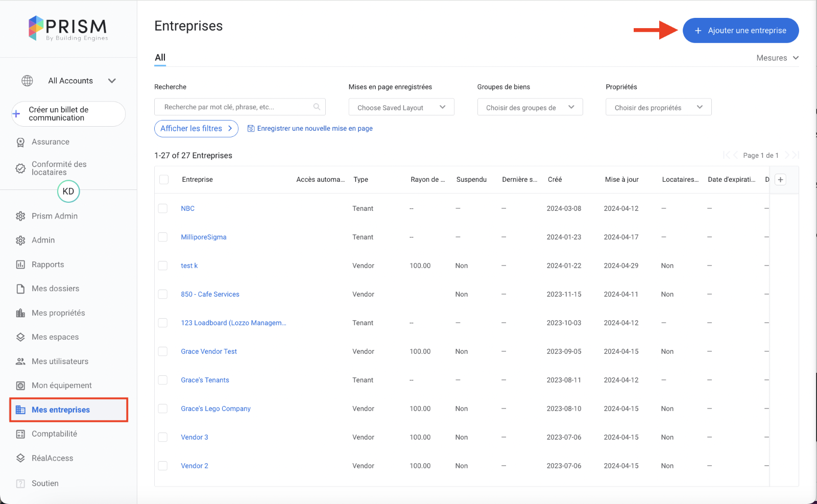Open Mes entreprises in the sidebar
Image resolution: width=817 pixels, height=504 pixels.
[x=61, y=410]
